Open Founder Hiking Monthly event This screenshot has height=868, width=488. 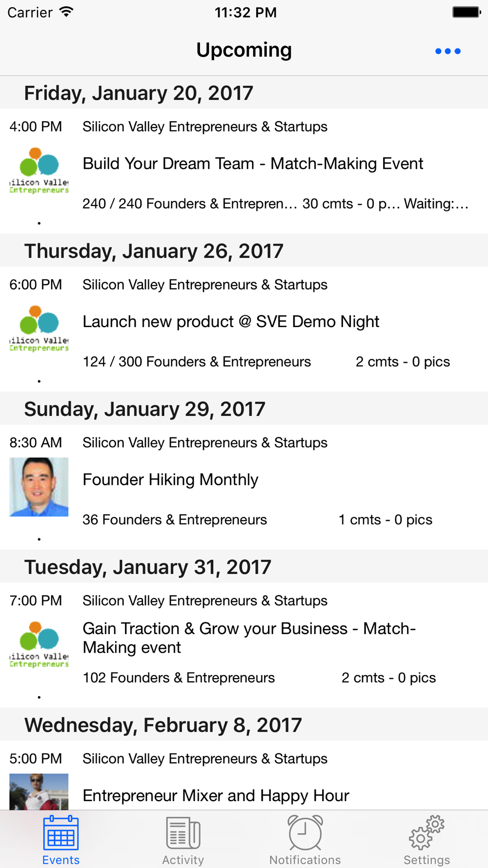(x=170, y=480)
